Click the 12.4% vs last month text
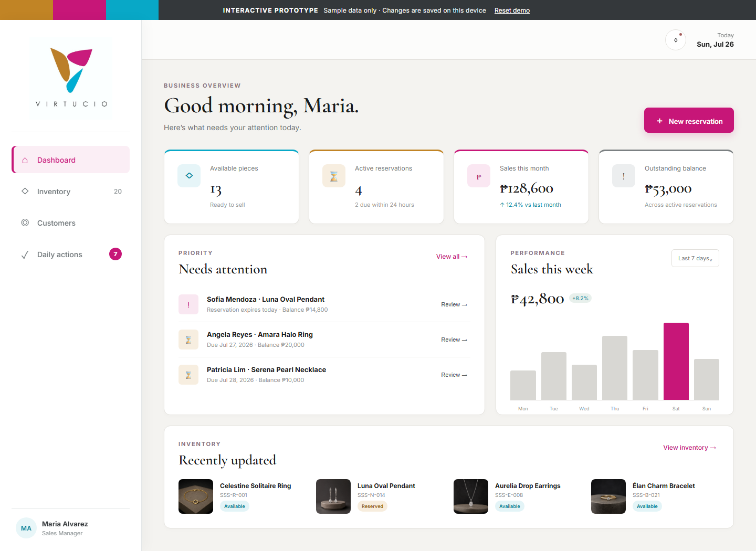The width and height of the screenshot is (756, 551). coord(530,205)
